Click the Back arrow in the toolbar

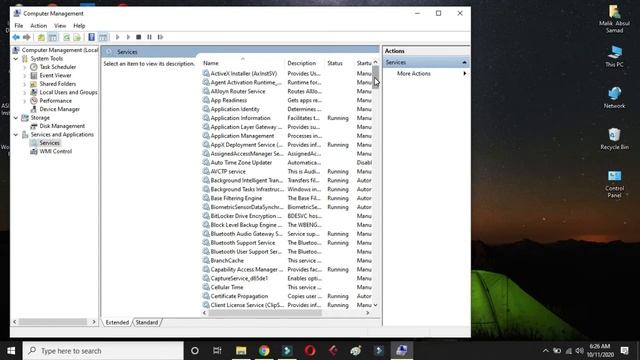point(16,37)
